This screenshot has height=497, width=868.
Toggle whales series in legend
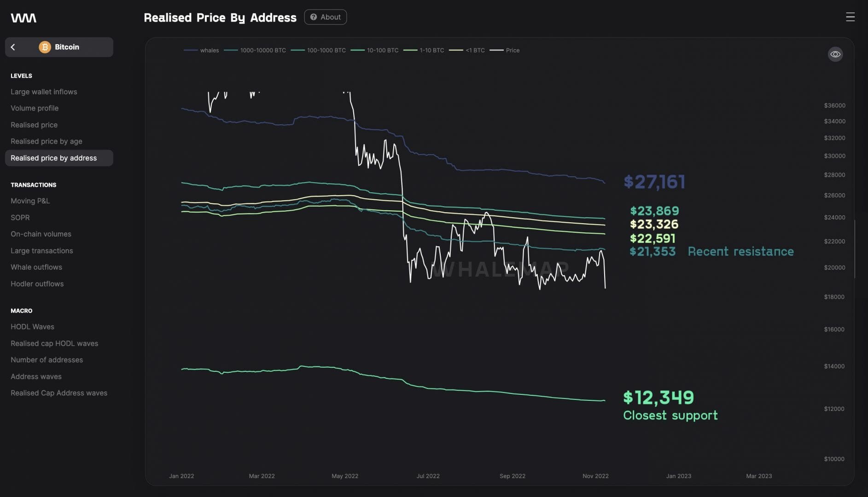click(201, 50)
